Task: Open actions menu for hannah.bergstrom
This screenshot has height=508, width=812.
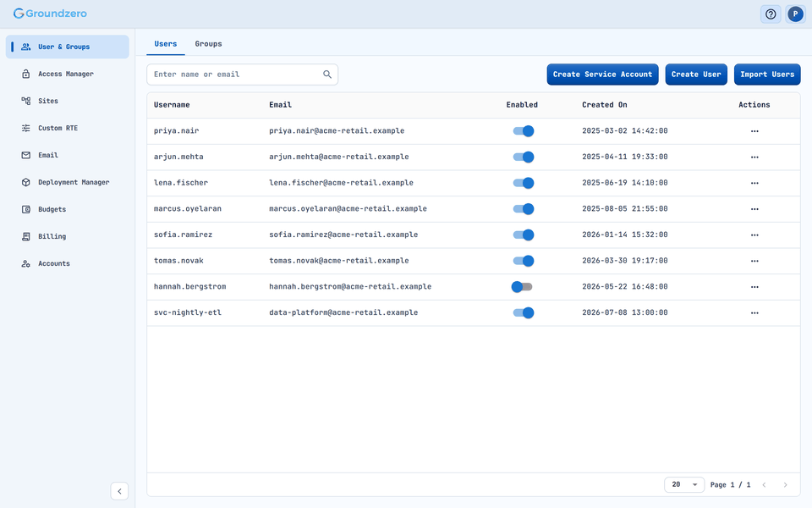Action: (754, 287)
